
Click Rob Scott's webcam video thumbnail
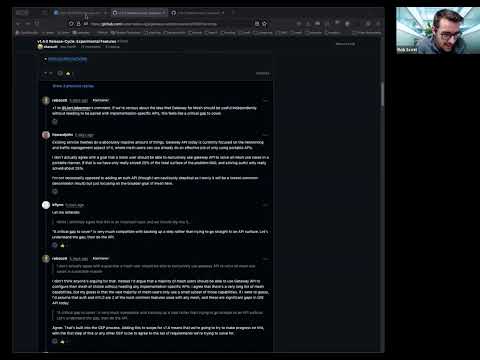[438, 30]
